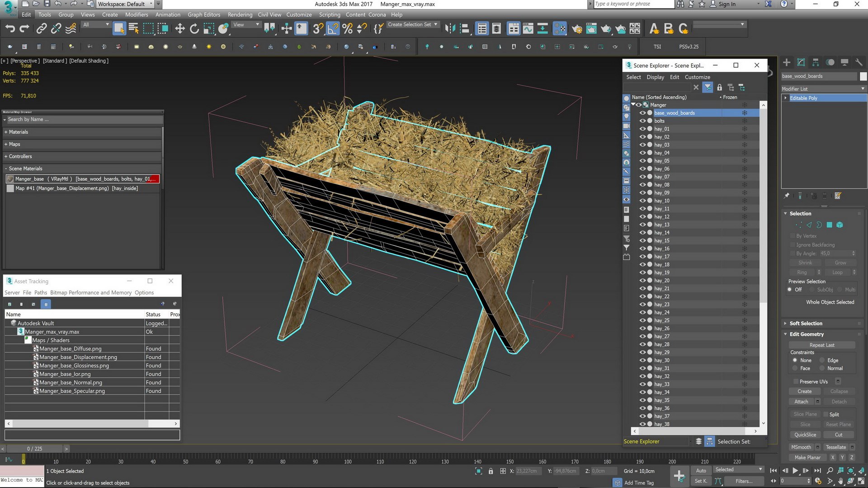Toggle visibility of base_wood_boards
This screenshot has height=488, width=868.
[x=642, y=113]
